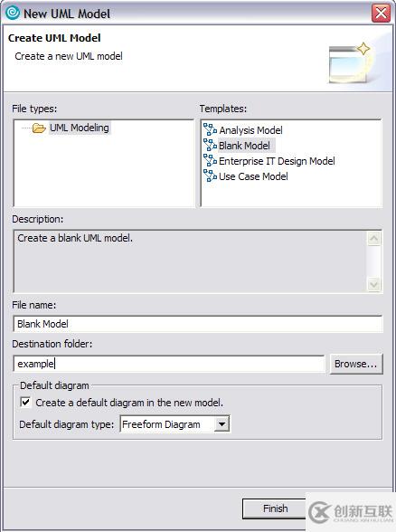Click the Blank Model template icon
The image size is (396, 532).
click(210, 145)
